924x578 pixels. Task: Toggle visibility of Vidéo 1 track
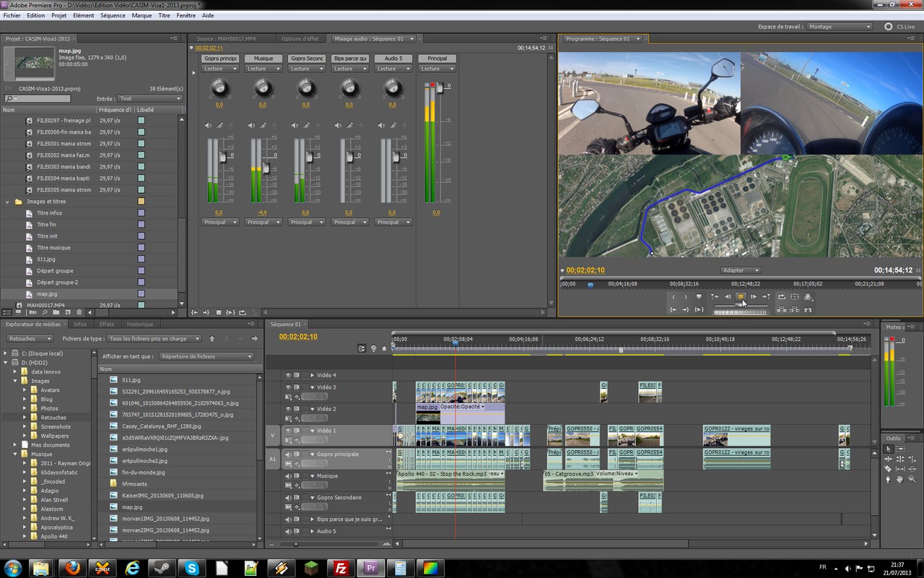(x=288, y=431)
